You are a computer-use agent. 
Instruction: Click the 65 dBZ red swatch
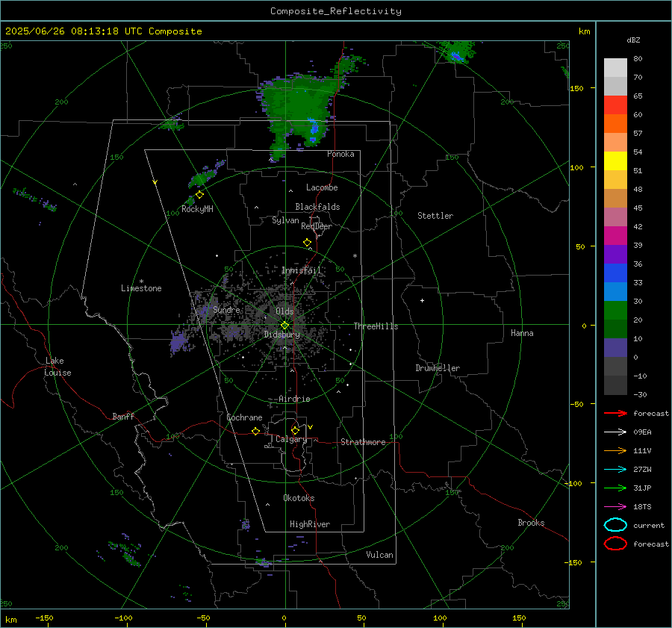pos(615,105)
